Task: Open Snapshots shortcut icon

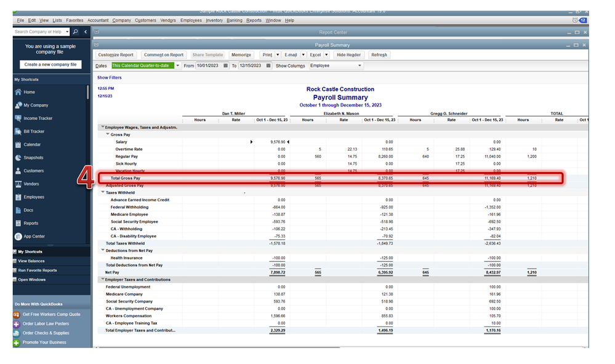Action: coord(18,157)
